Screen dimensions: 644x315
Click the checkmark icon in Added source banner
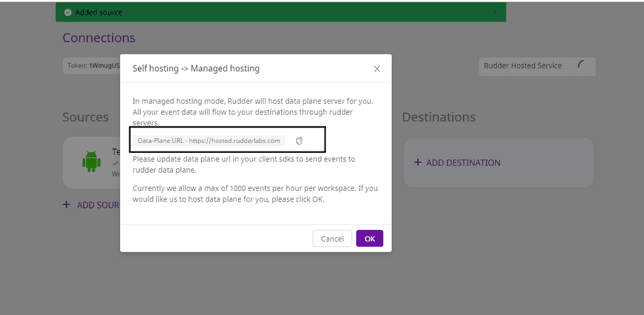[x=67, y=12]
